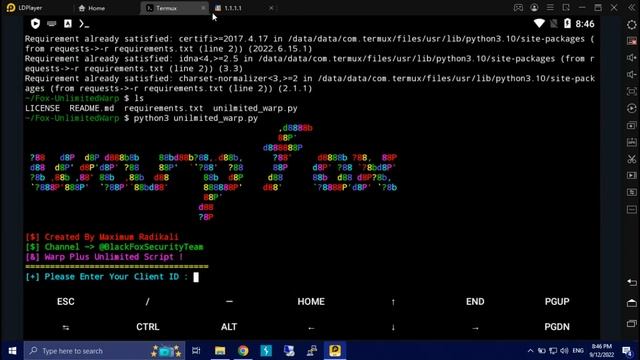Viewport: 640px width, 360px height.
Task: Open File Explorer from the taskbar
Action: click(x=220, y=351)
